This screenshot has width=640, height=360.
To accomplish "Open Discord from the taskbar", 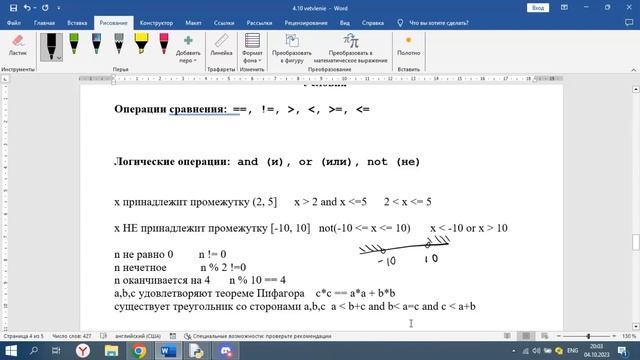I will tap(225, 351).
